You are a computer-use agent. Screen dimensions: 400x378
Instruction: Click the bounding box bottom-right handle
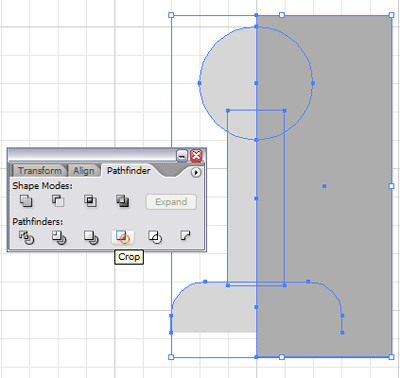[391, 357]
